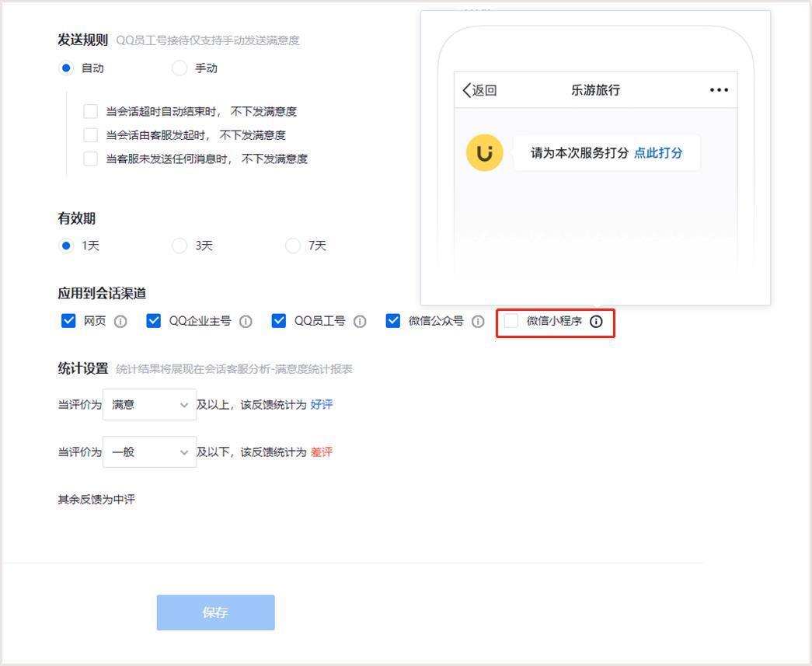
Task: Uncheck the 微信公众号 channel
Action: click(x=393, y=321)
